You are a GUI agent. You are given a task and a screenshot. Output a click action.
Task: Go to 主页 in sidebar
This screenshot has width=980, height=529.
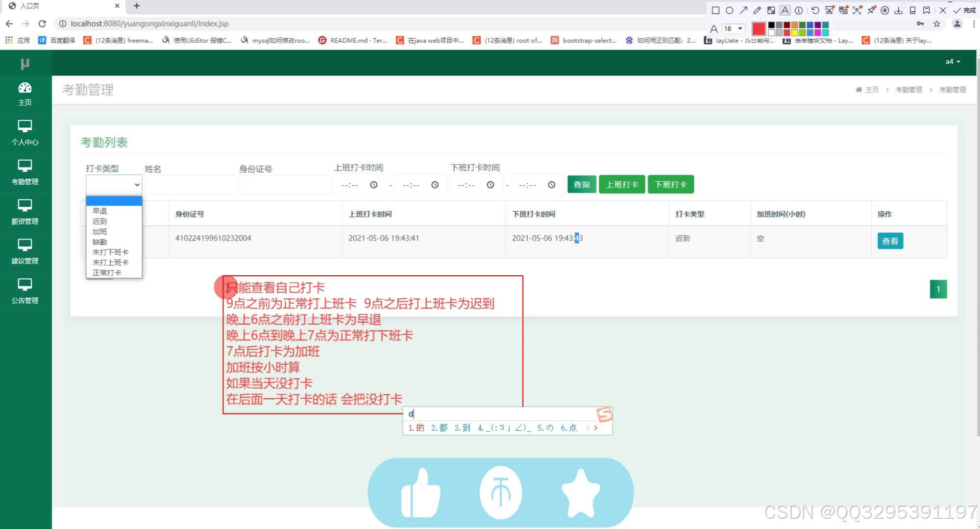pyautogui.click(x=25, y=94)
